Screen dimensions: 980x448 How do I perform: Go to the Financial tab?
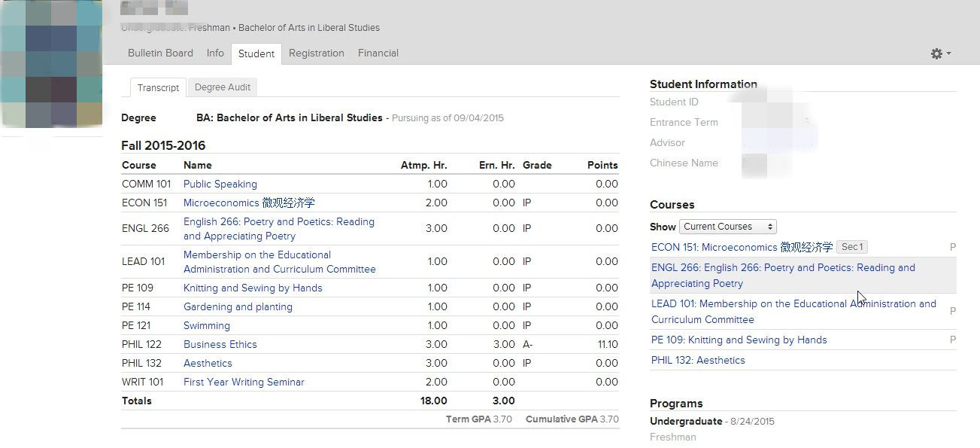[x=378, y=53]
